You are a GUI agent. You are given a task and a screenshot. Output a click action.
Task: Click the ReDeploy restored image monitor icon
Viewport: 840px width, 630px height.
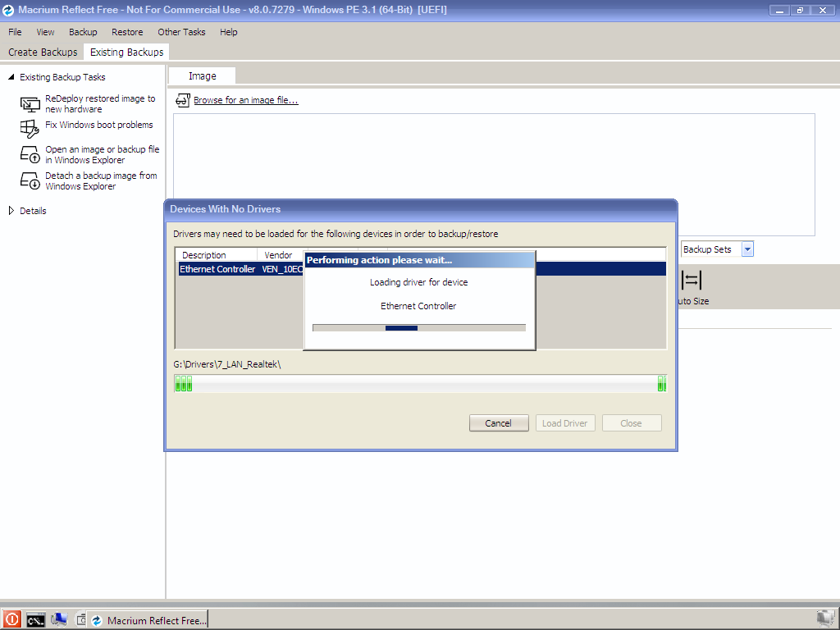pos(30,104)
